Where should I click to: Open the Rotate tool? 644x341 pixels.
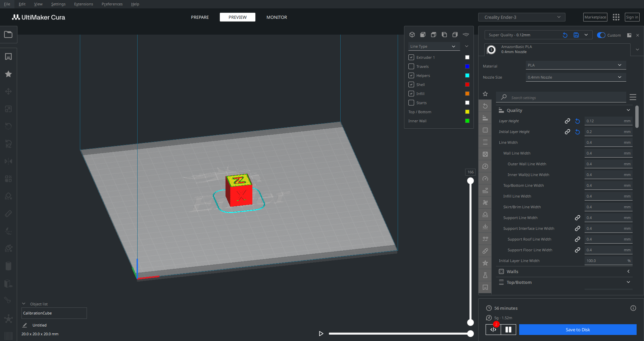click(x=8, y=126)
